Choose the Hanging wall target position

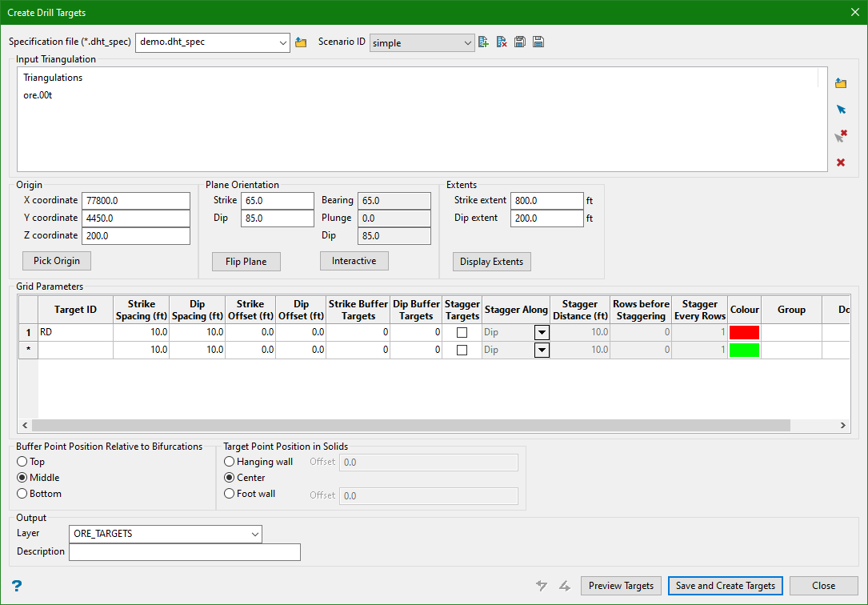230,462
